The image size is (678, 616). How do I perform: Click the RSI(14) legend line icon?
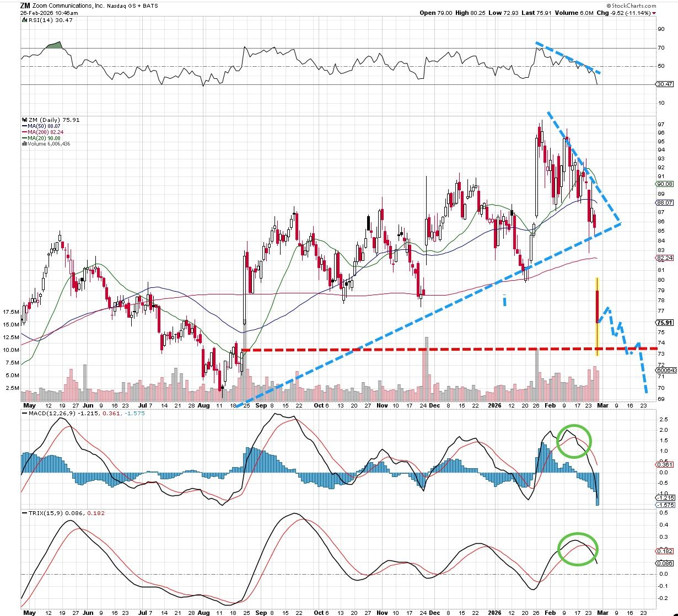point(24,20)
